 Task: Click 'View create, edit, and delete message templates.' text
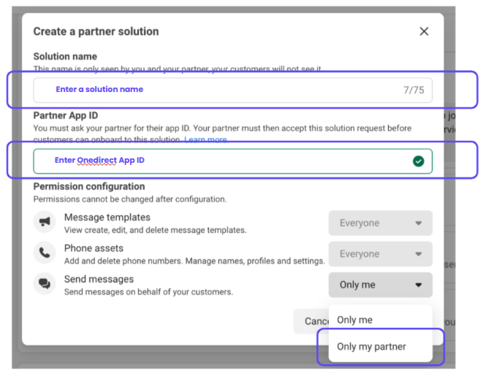(155, 230)
